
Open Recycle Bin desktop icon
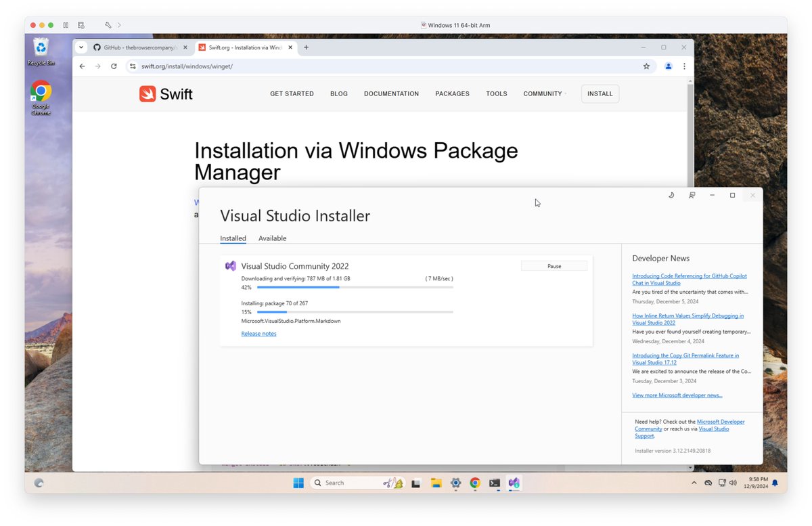click(x=41, y=51)
